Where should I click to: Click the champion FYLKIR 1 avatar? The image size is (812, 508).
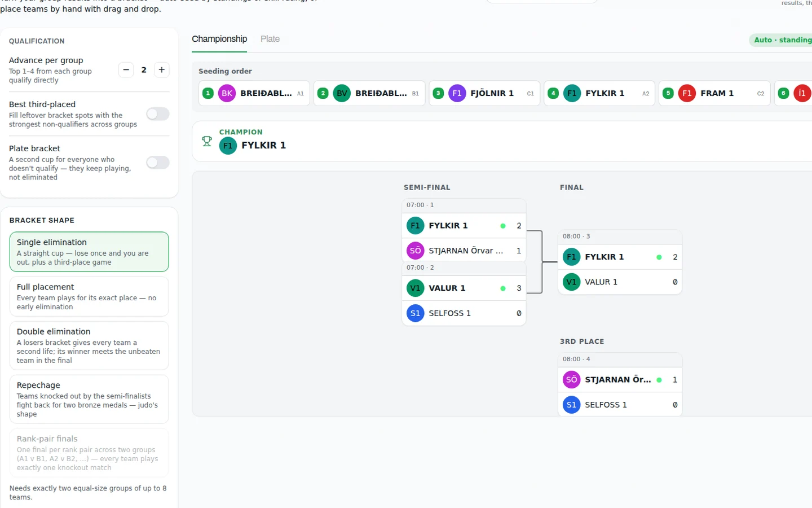(x=228, y=146)
